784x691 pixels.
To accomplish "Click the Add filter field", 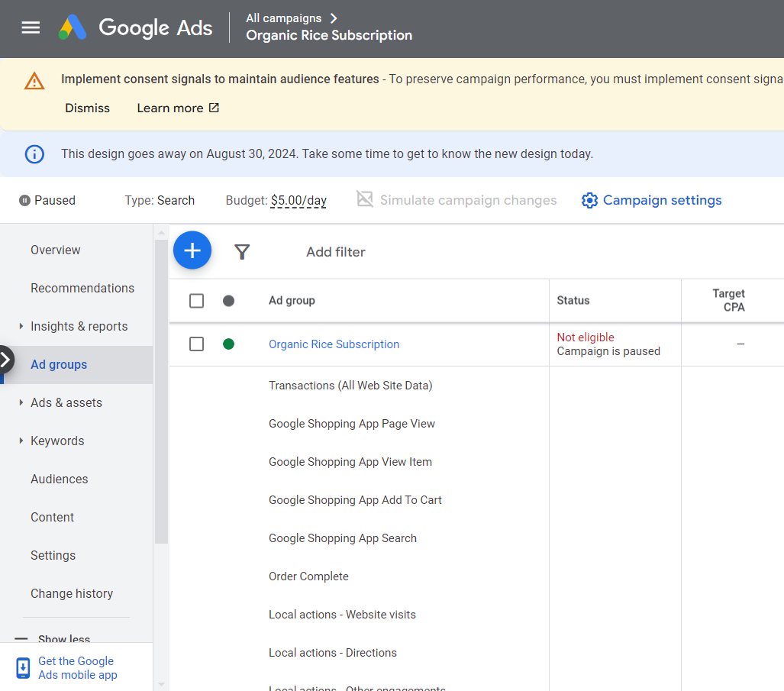I will click(x=335, y=252).
